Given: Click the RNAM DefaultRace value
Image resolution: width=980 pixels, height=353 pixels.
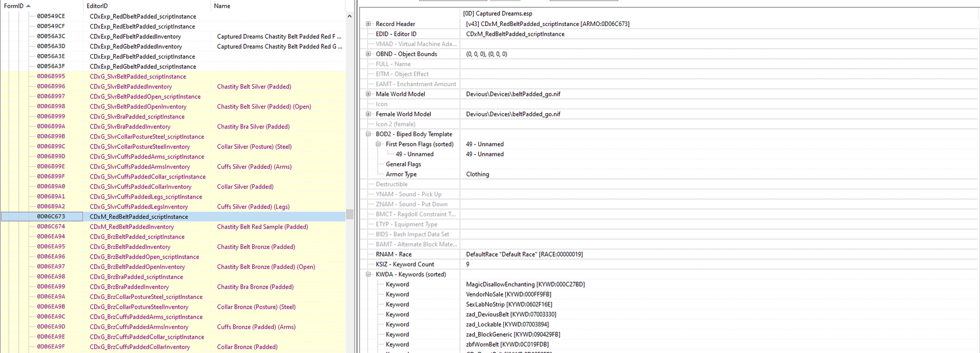Looking at the screenshot, I should [524, 255].
